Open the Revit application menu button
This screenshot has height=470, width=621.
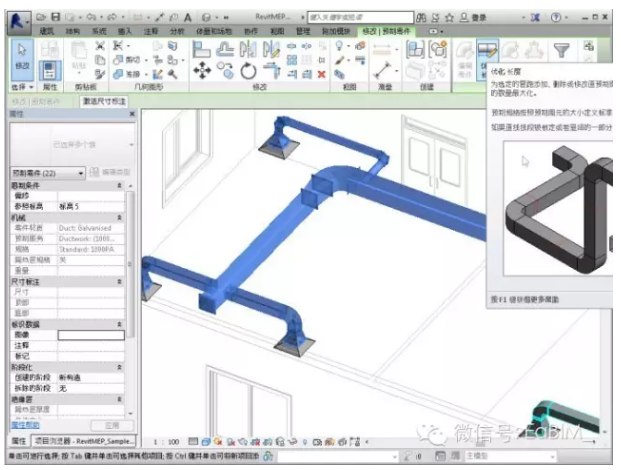[18, 22]
